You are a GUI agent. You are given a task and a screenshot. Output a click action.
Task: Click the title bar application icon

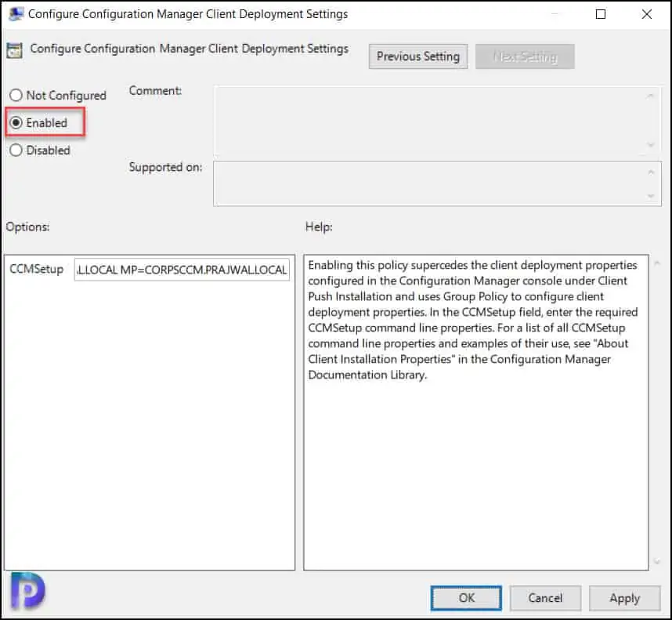(x=14, y=14)
